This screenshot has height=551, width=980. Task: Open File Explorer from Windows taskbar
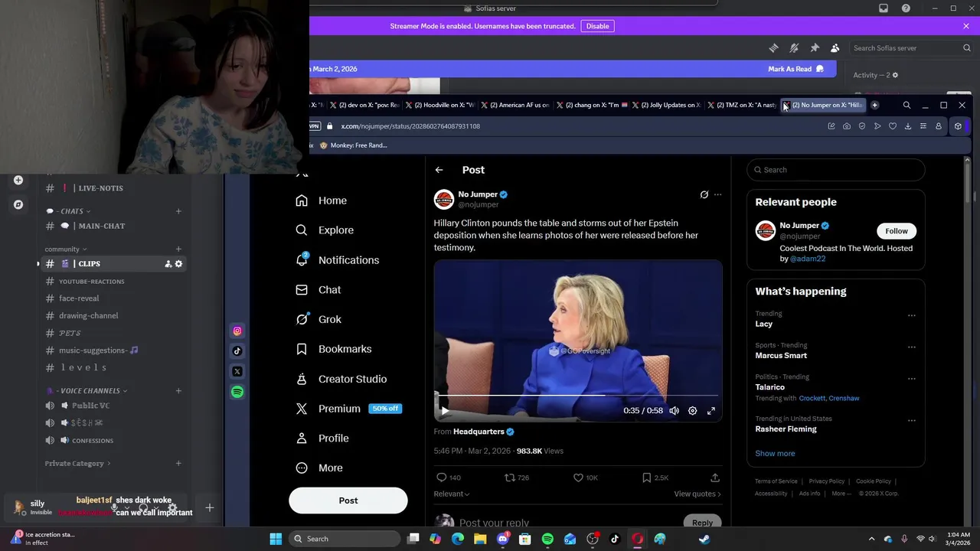[480, 539]
